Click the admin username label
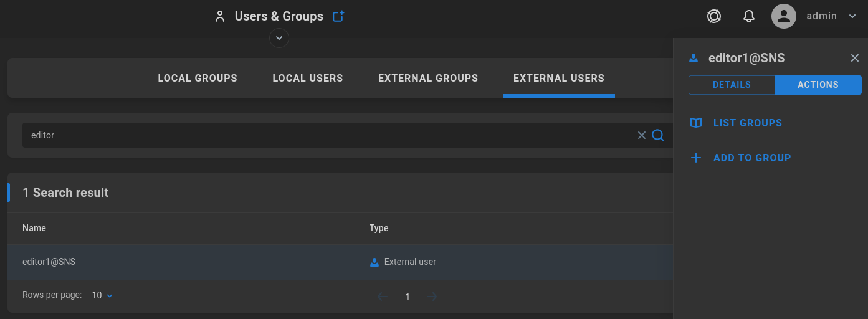 (x=821, y=16)
